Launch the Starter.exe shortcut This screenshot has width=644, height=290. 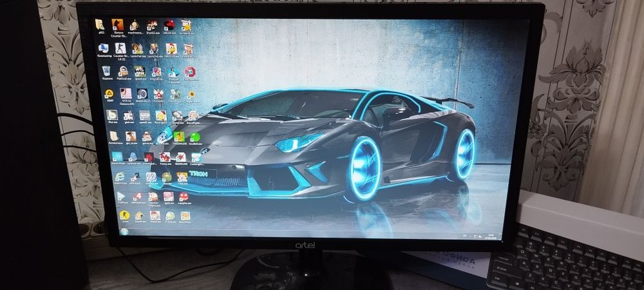click(178, 115)
